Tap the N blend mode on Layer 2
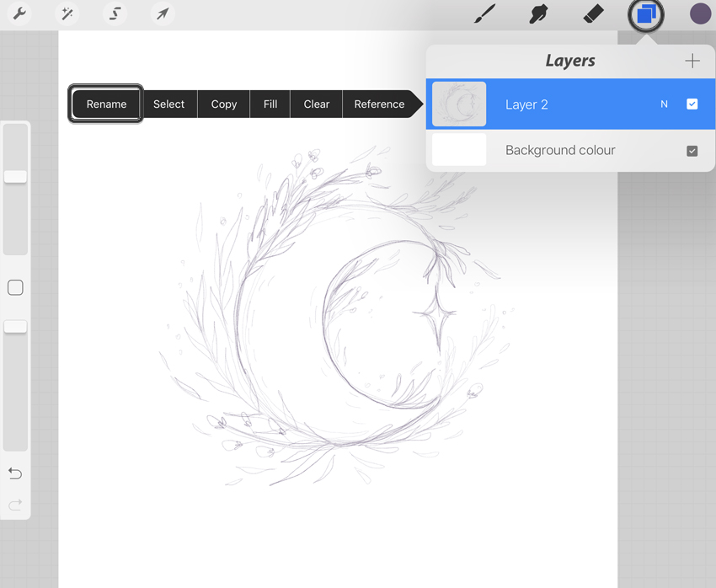The width and height of the screenshot is (716, 588). coord(665,104)
